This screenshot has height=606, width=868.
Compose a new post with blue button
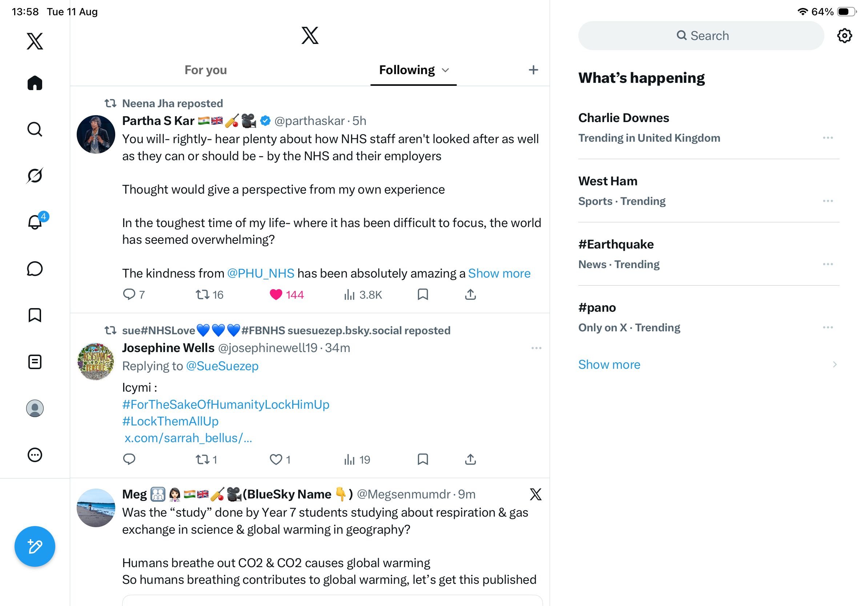(x=35, y=546)
